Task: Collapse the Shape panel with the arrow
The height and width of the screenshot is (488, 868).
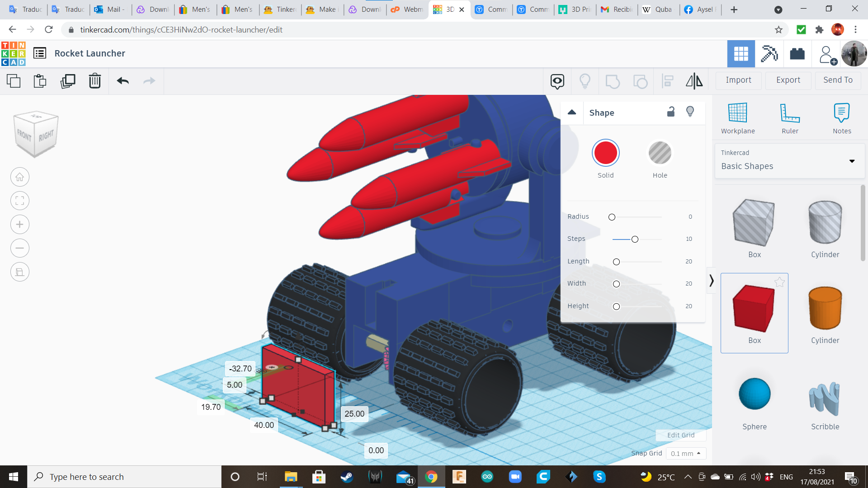Action: (572, 113)
